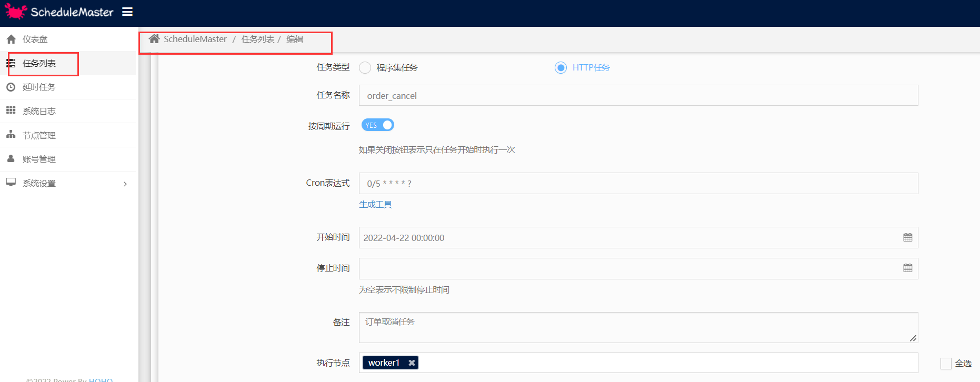The height and width of the screenshot is (382, 980).
Task: Select HTTP任务 radio button
Action: tap(561, 67)
